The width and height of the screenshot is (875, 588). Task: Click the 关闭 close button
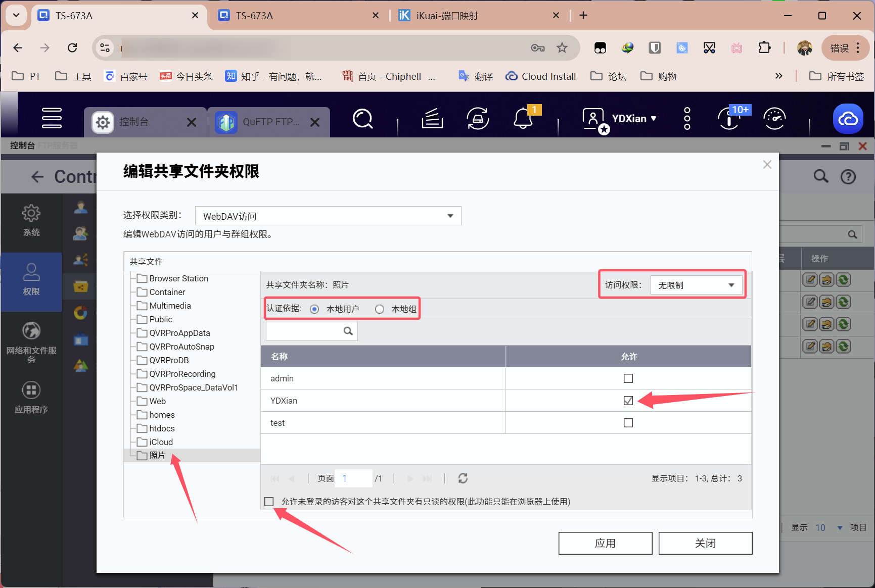(705, 543)
